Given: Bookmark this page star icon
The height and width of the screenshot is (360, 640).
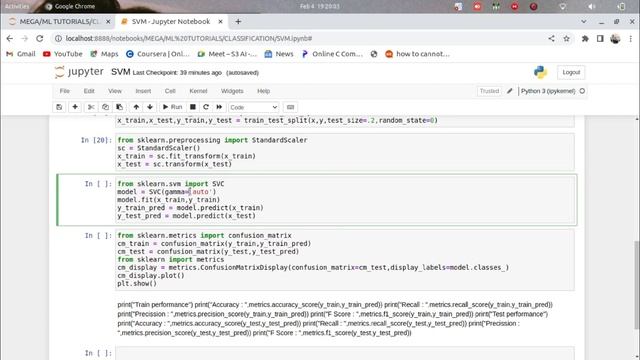Looking at the screenshot, I should click(566, 38).
